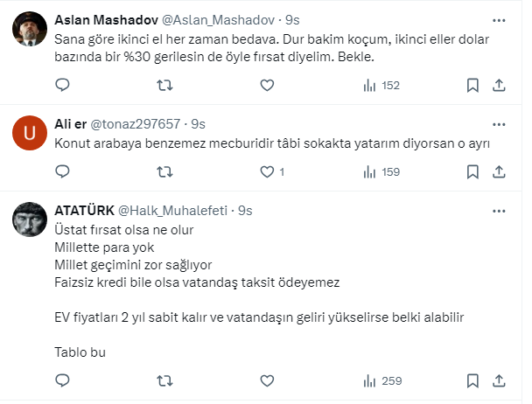
Task: Reply to ATATÜRK's tweet
Action: (x=62, y=380)
